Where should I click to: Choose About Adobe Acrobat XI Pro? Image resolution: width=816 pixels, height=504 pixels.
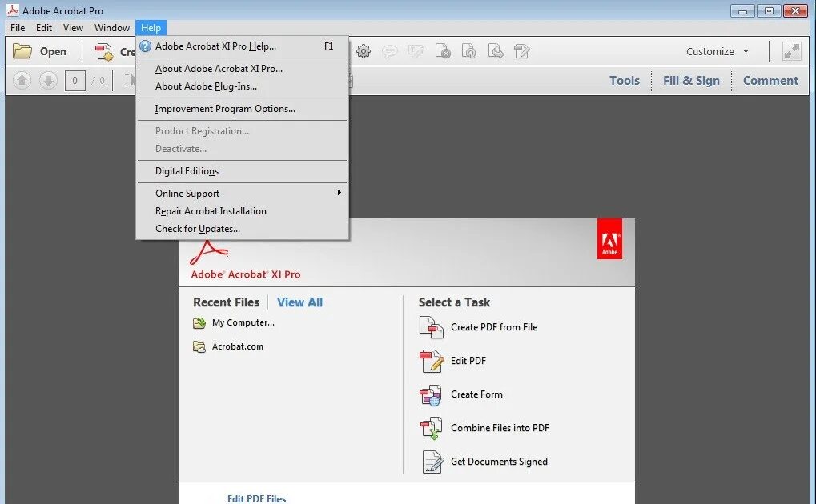(x=242, y=69)
